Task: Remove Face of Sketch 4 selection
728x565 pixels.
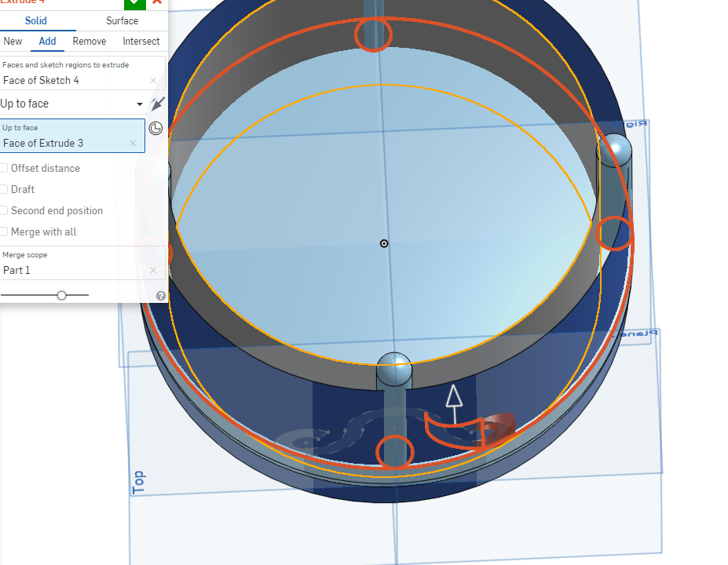Action: point(153,81)
